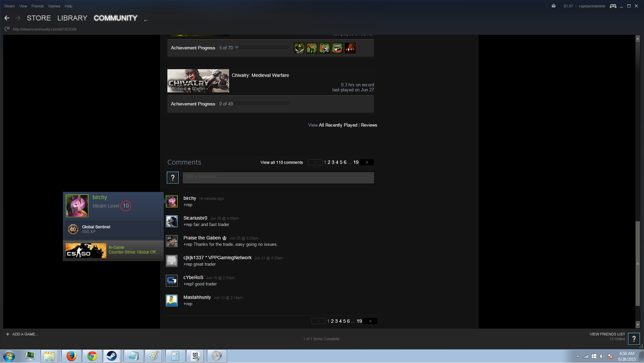
Task: Open the Reviews link
Action: coord(369,125)
